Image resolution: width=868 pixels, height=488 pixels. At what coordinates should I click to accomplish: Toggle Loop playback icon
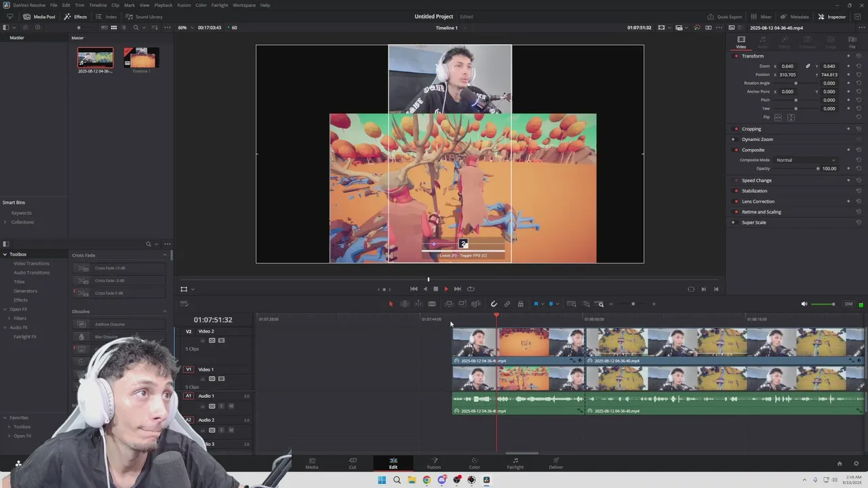click(471, 289)
